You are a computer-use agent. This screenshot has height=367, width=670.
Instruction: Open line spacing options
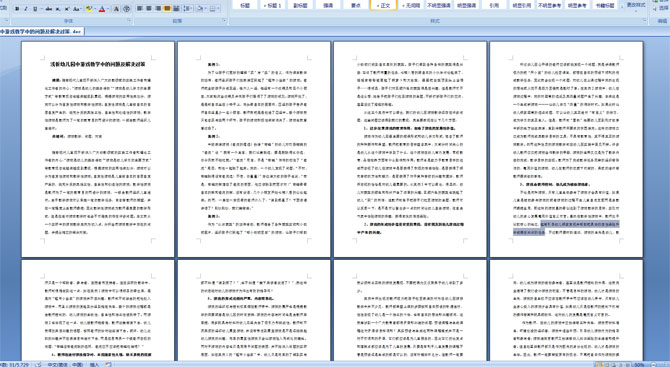[x=188, y=9]
